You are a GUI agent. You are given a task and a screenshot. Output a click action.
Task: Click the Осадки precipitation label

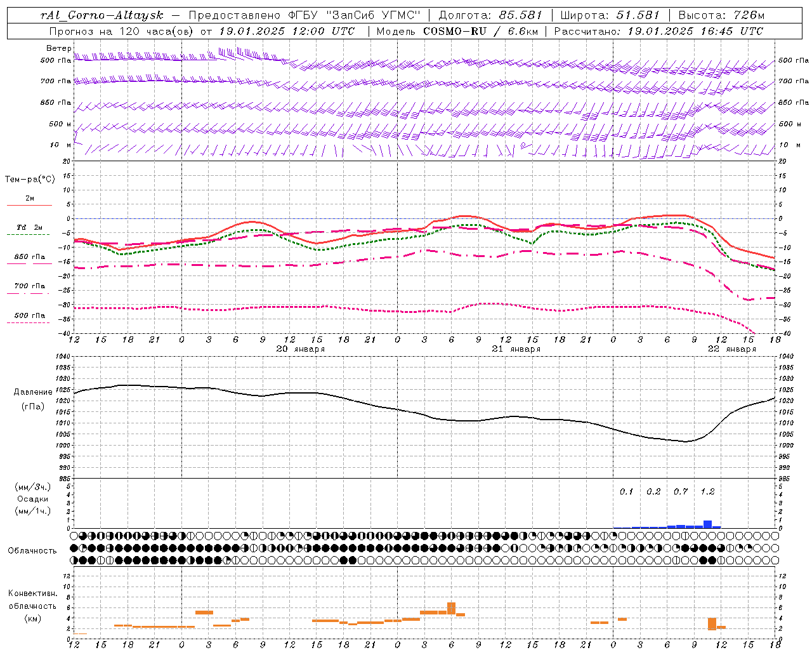click(x=33, y=499)
